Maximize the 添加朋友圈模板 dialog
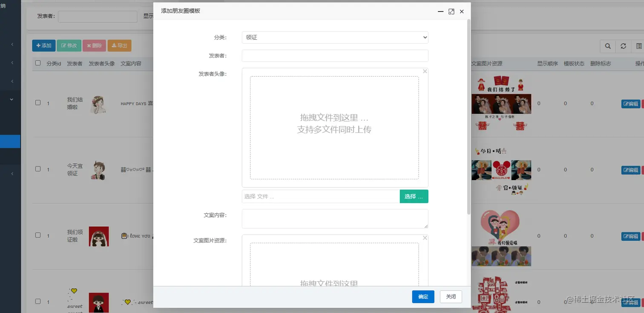Viewport: 644px width, 313px height. [451, 11]
